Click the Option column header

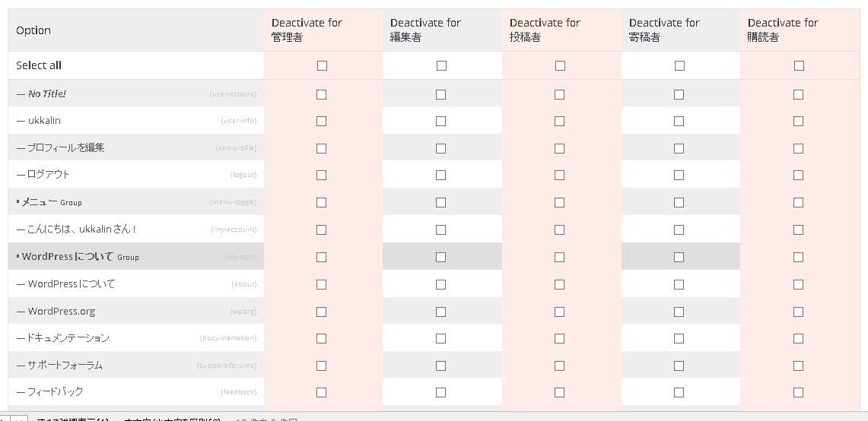(33, 30)
